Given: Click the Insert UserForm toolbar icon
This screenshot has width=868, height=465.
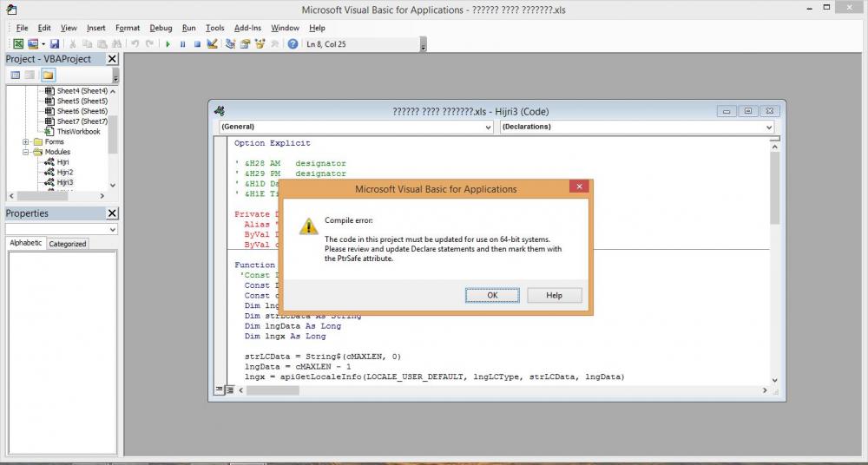Looking at the screenshot, I should tap(33, 44).
